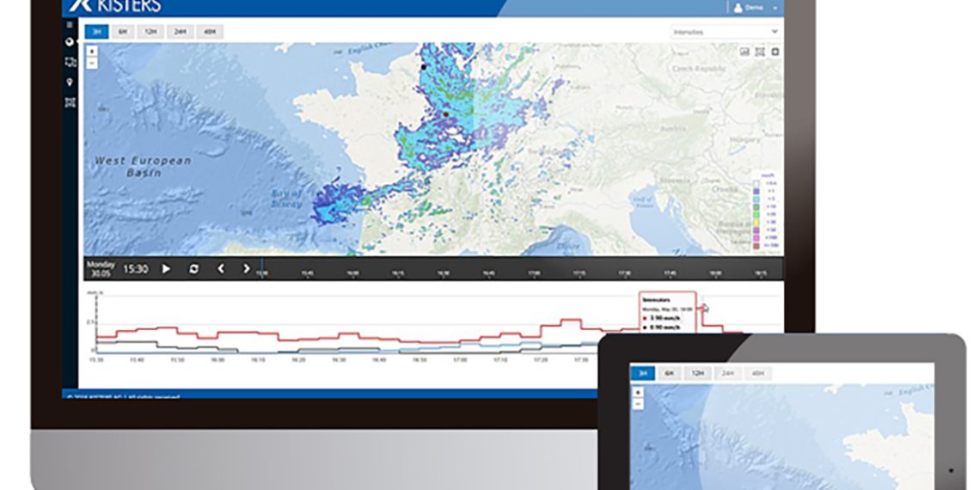Screen dimensions: 980x490
Task: Click the area selection icon in sidebar
Action: coord(70,102)
